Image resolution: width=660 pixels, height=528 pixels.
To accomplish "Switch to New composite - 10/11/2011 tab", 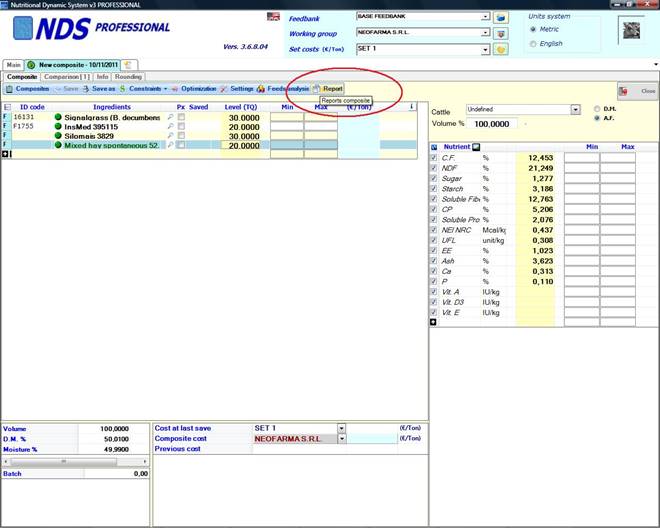I will [x=73, y=65].
